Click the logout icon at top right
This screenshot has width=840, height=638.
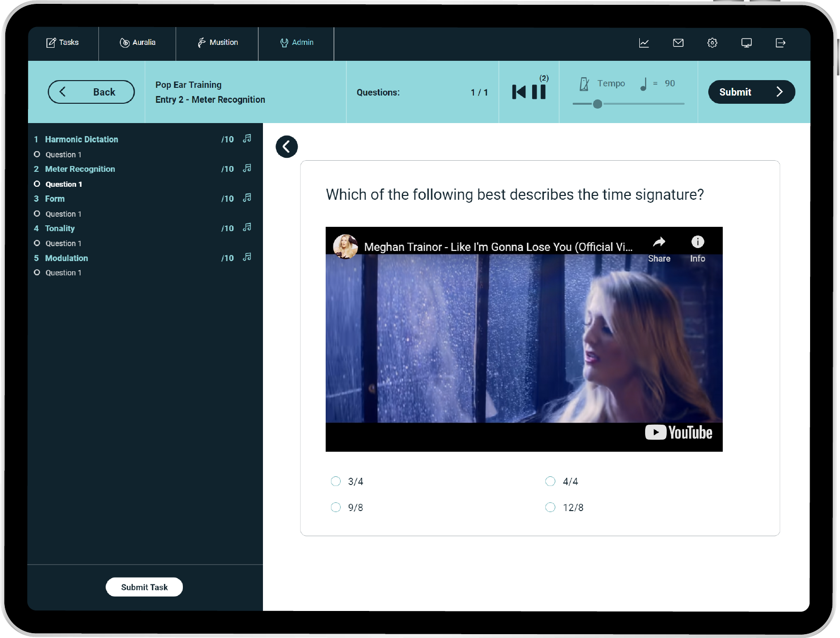(x=781, y=43)
